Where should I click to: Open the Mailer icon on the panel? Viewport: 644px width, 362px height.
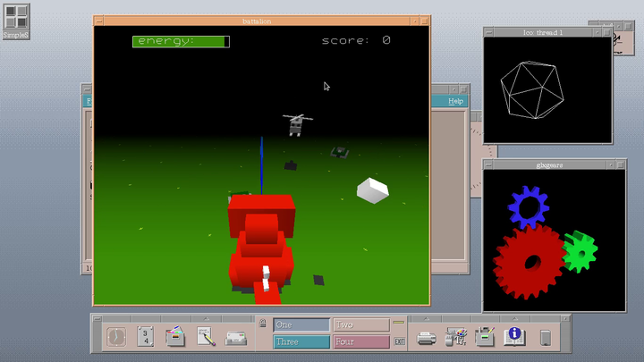[x=235, y=337]
